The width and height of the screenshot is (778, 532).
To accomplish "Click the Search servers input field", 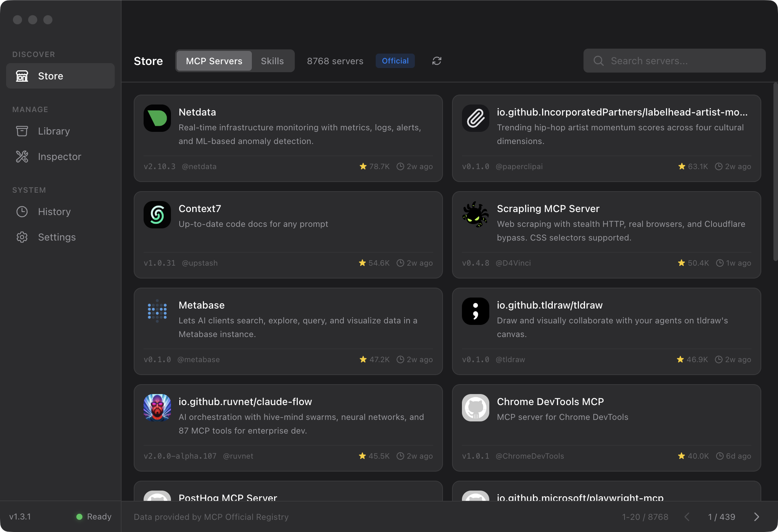I will 675,61.
